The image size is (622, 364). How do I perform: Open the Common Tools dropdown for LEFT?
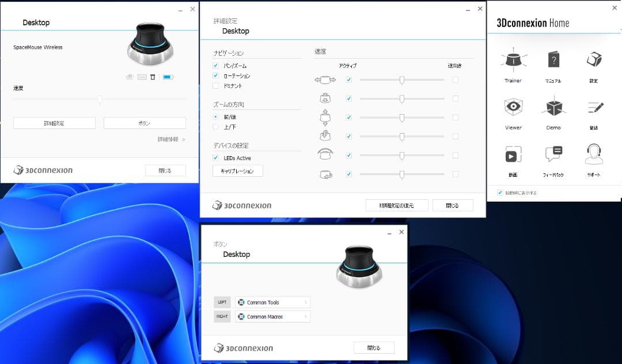tap(272, 302)
